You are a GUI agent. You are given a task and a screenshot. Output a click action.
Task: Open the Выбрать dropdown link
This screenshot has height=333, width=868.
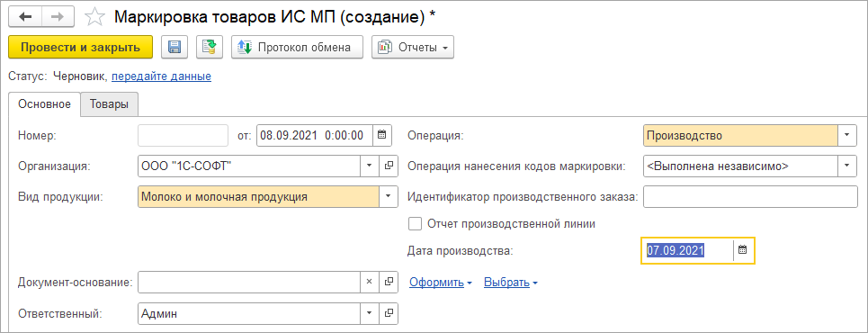point(510,283)
